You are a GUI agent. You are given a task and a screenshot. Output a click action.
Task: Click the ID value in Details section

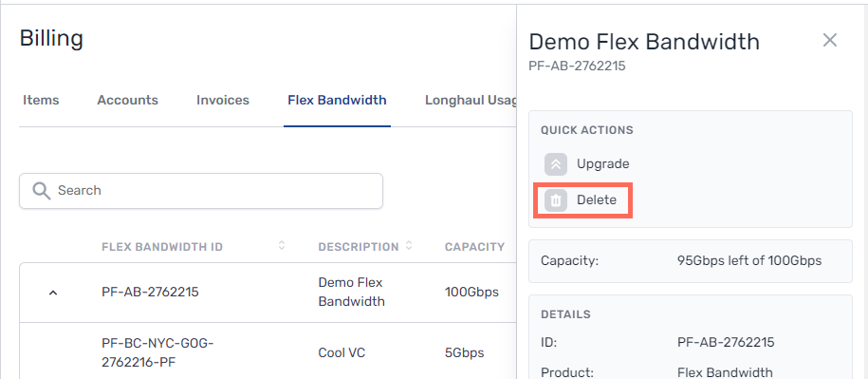[x=726, y=342]
